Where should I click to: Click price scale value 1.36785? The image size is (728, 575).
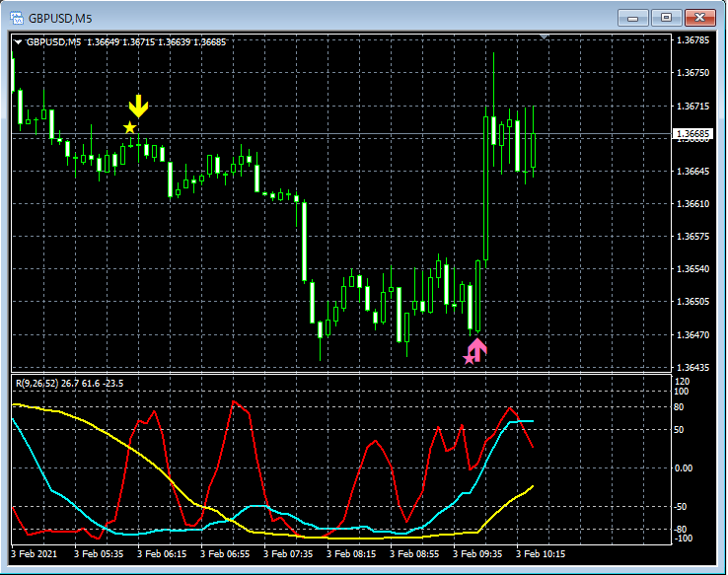pos(692,40)
